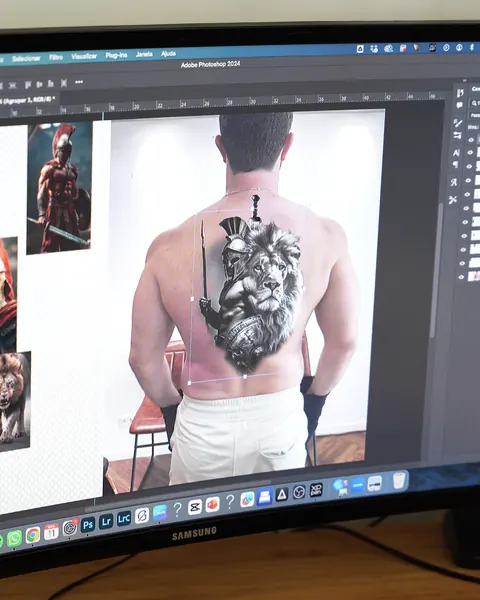Screen dimensions: 480x600
Task: Click the Bluetooth menu bar icon
Action: point(472,47)
